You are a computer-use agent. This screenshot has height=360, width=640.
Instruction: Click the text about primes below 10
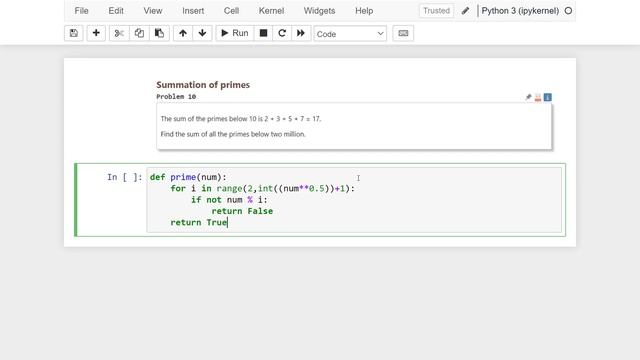241,119
